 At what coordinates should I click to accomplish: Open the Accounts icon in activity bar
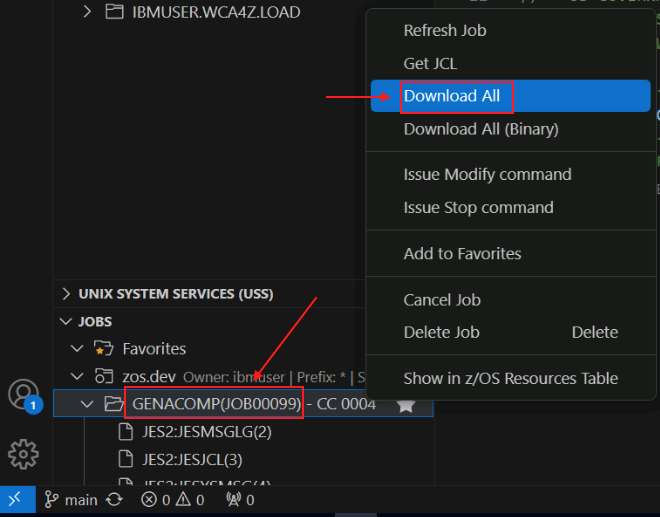tap(24, 395)
